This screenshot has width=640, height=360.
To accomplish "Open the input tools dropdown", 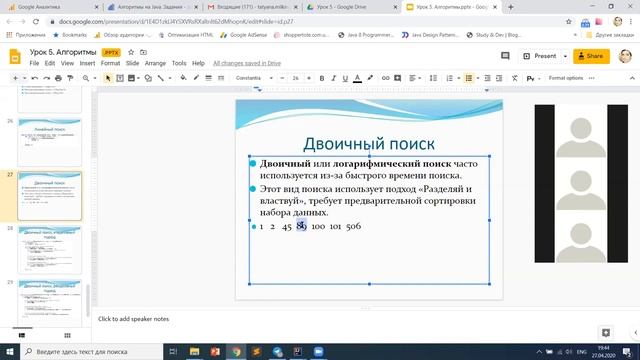I will tap(533, 78).
